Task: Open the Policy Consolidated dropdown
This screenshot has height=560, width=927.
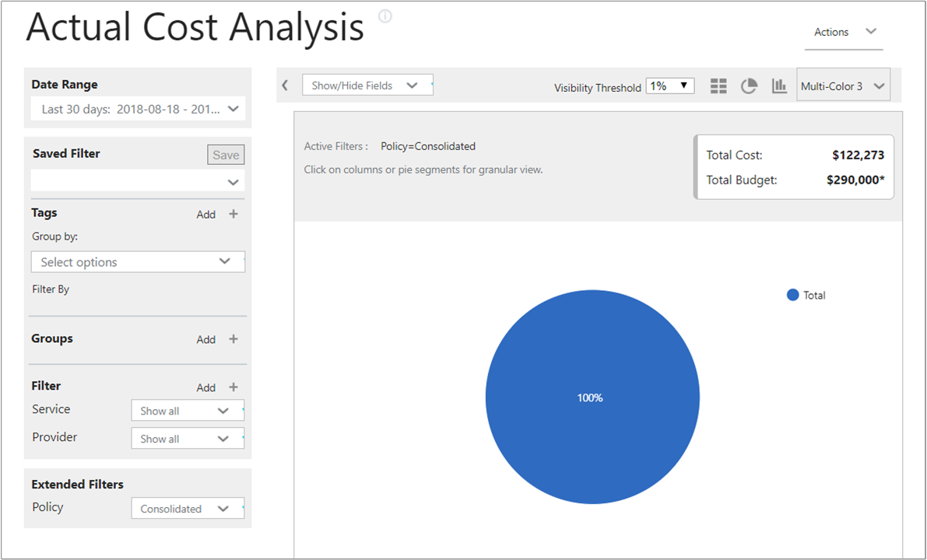Action: tap(188, 508)
